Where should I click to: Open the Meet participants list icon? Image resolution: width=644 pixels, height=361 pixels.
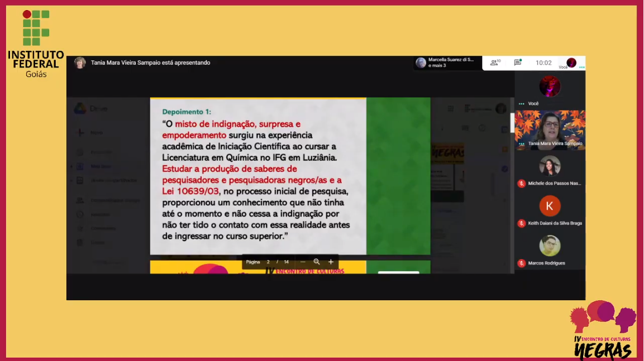[495, 62]
